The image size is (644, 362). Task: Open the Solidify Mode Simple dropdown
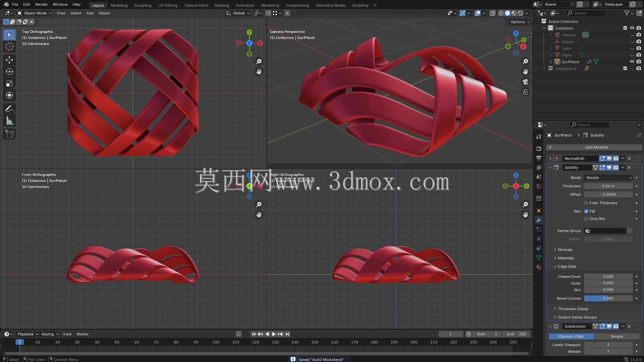coord(609,178)
